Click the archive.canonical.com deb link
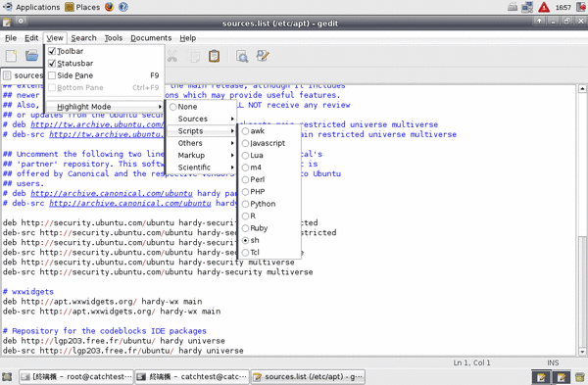Image resolution: width=588 pixels, height=385 pixels. click(x=112, y=193)
